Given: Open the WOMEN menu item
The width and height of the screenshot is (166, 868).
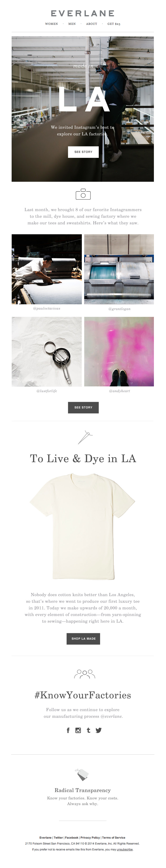Looking at the screenshot, I should pyautogui.click(x=52, y=24).
